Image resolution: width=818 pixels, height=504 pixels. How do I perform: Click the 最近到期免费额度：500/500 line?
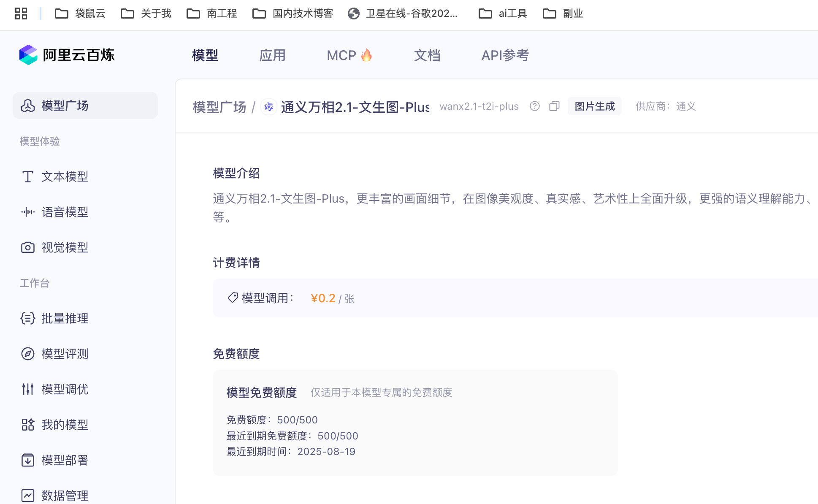coord(292,436)
